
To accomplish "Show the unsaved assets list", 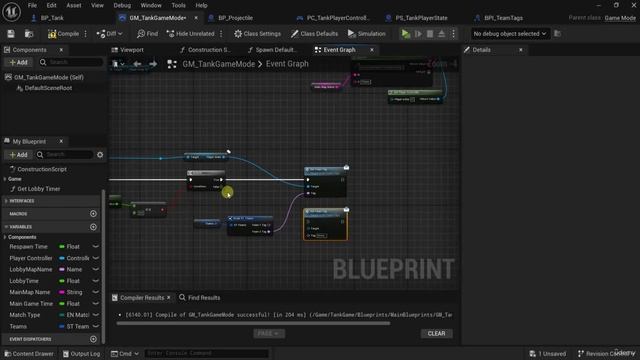I will (547, 354).
